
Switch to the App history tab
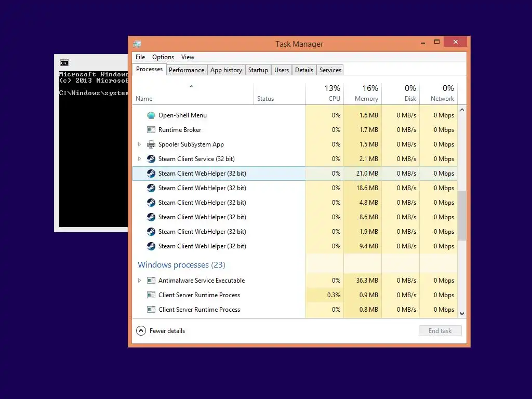tap(226, 70)
